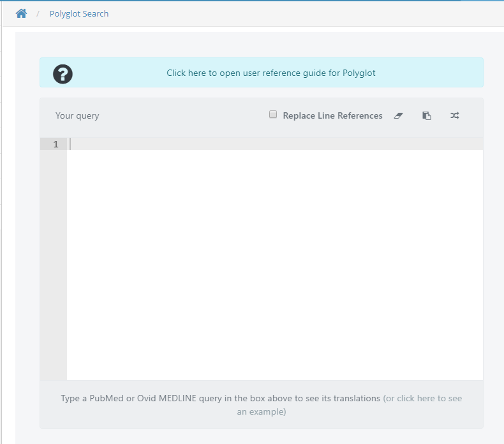Click the shuffle random example icon
The width and height of the screenshot is (504, 444).
pos(454,115)
